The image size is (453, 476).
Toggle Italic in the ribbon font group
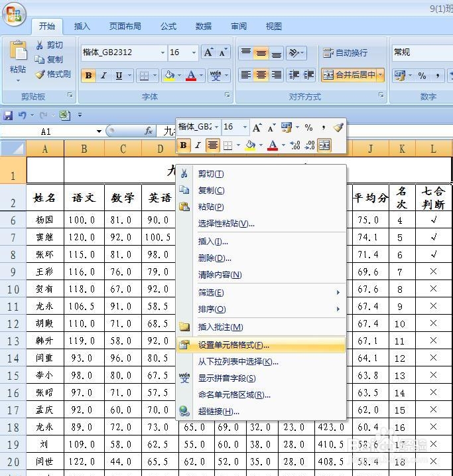click(103, 75)
